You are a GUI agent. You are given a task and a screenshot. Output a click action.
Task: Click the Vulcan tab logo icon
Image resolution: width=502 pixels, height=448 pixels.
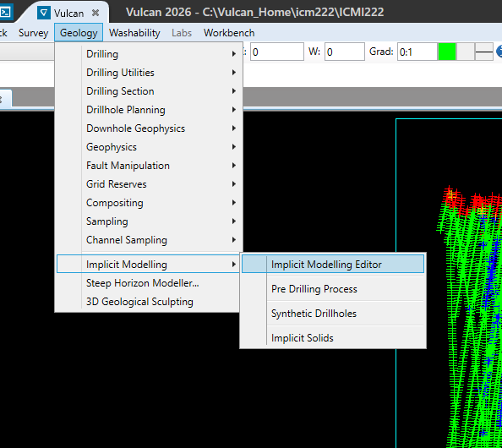coord(44,13)
